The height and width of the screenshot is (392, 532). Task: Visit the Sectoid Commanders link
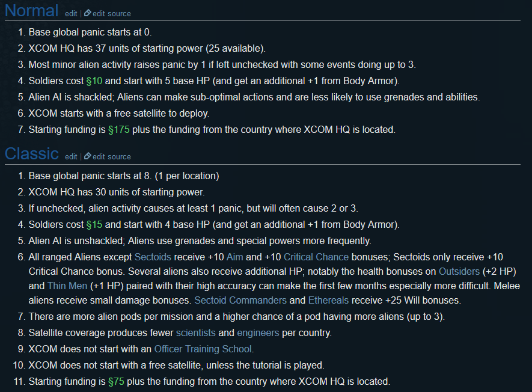[x=249, y=299]
